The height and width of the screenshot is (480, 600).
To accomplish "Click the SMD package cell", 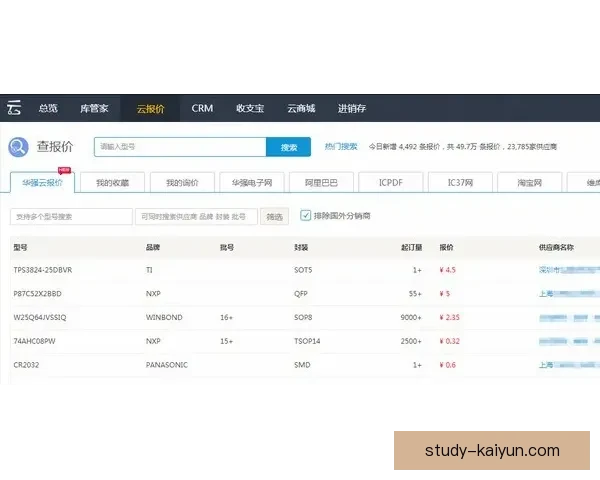I will tap(302, 365).
